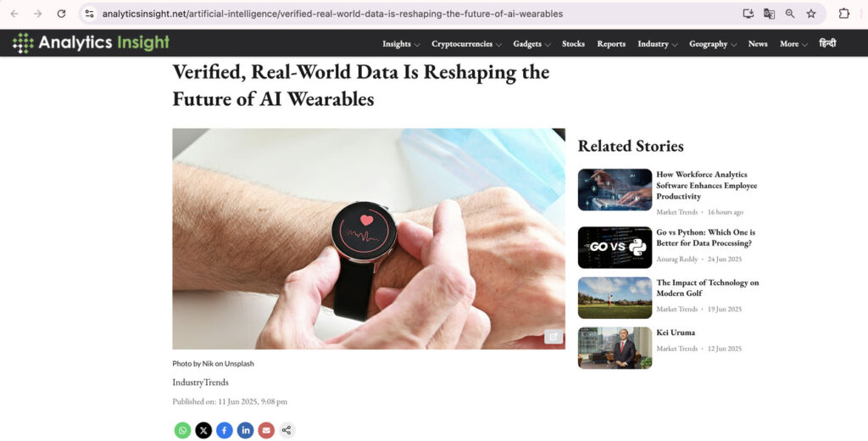Share article on LinkedIn icon
Image resolution: width=868 pixels, height=441 pixels.
245,430
